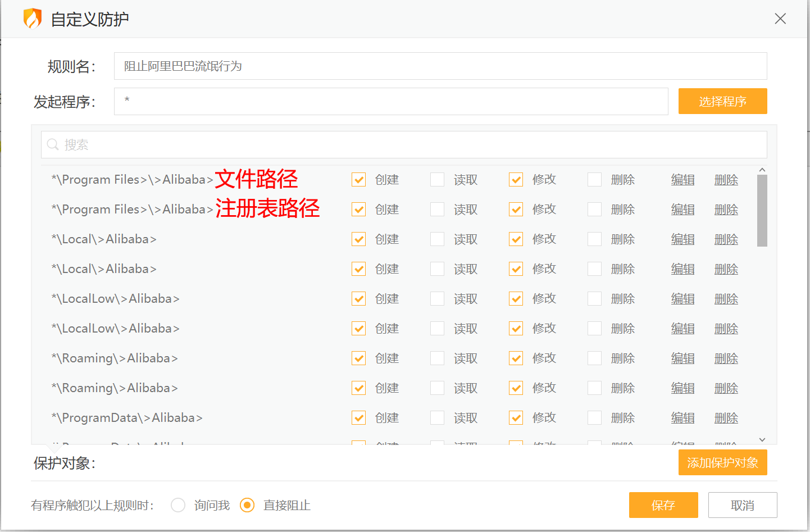Click the Huorong flame logo icon

coord(33,19)
